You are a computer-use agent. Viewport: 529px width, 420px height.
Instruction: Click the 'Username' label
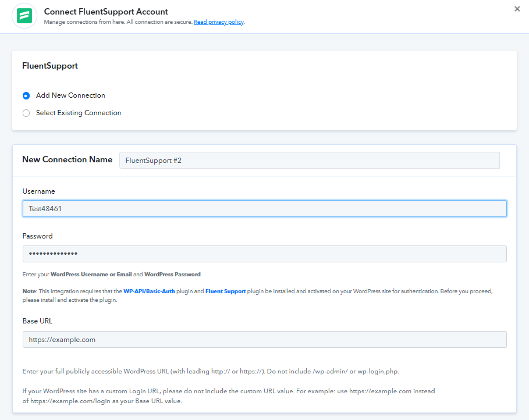coord(39,191)
